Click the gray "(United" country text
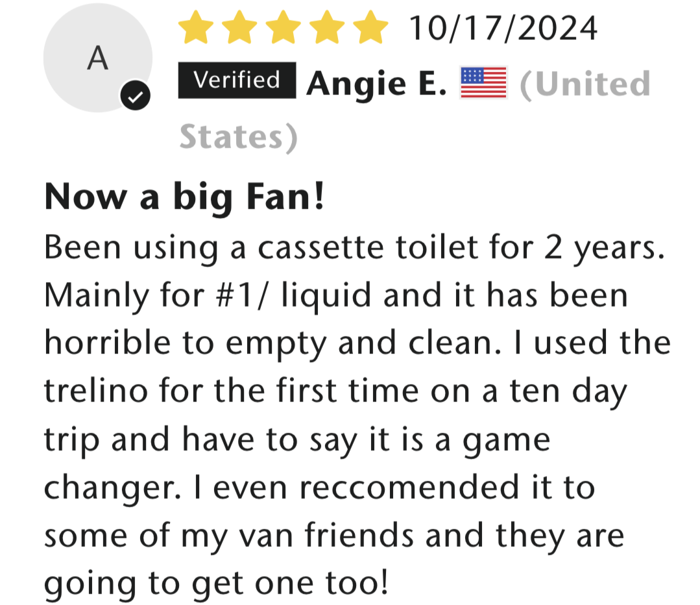The image size is (700, 605). click(585, 84)
